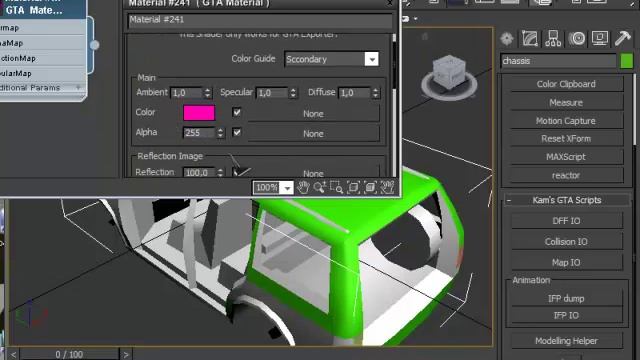Open the green chassis object color swatch

(x=627, y=61)
